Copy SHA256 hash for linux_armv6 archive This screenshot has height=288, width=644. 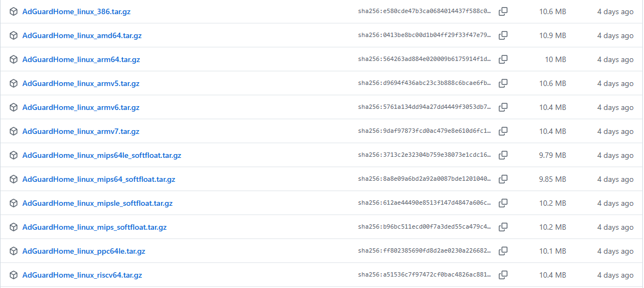click(503, 107)
